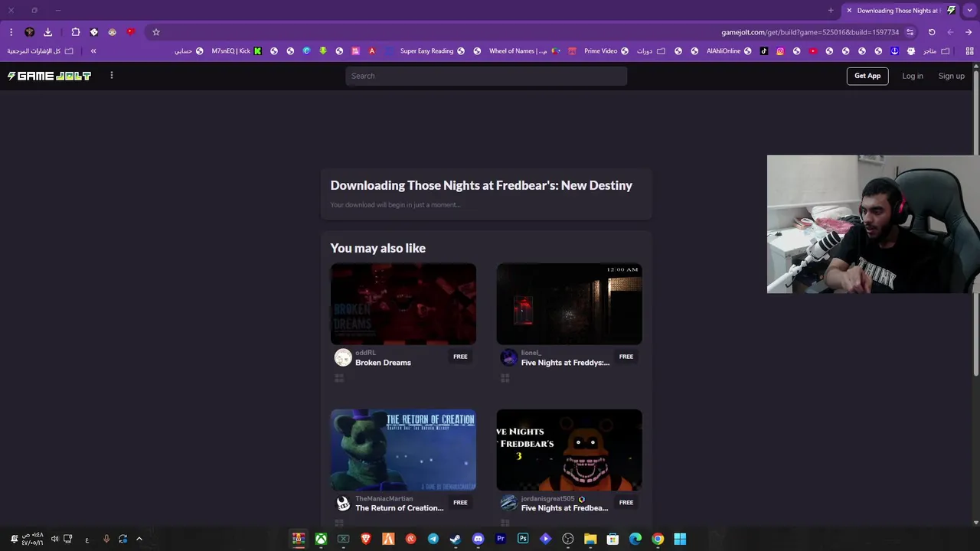
Task: Click the FREE tag on The Return of Creation
Action: (x=460, y=503)
